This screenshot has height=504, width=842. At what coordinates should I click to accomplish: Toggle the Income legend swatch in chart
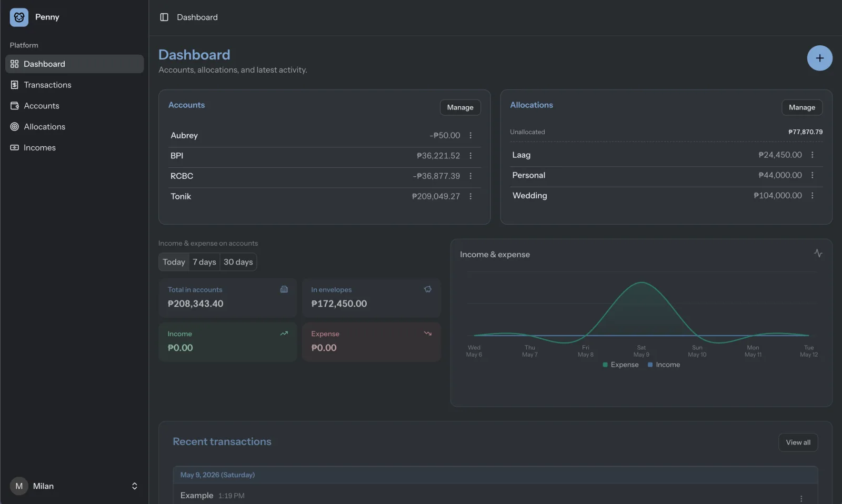click(x=650, y=365)
